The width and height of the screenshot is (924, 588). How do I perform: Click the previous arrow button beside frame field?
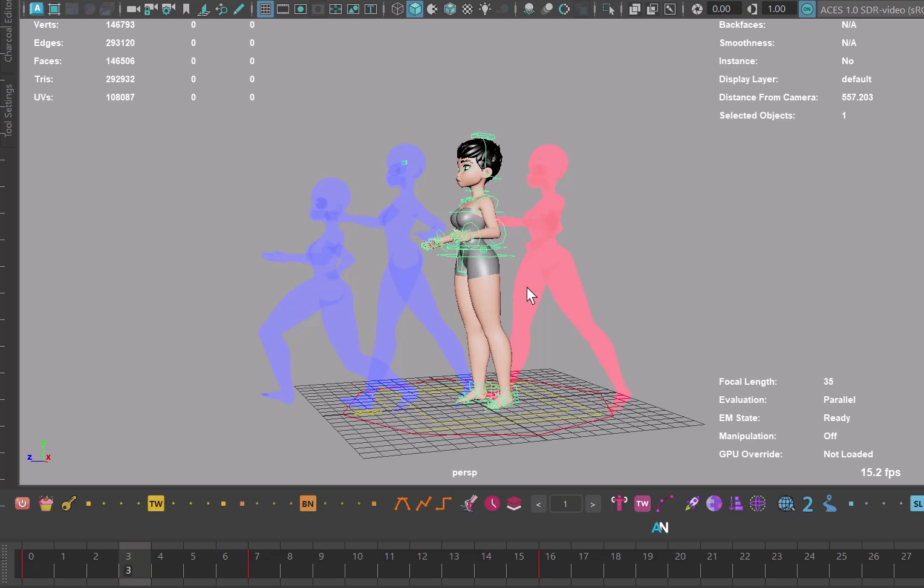[538, 504]
